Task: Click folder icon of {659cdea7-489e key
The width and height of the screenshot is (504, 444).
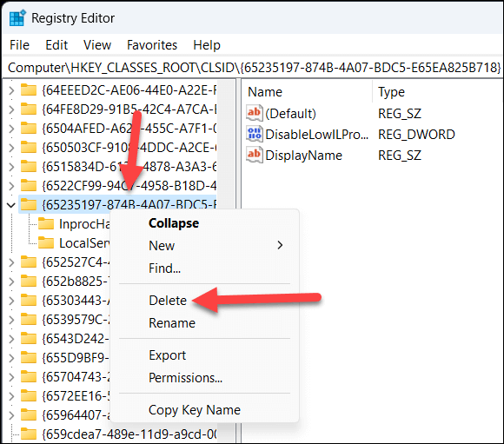Action: point(29,434)
